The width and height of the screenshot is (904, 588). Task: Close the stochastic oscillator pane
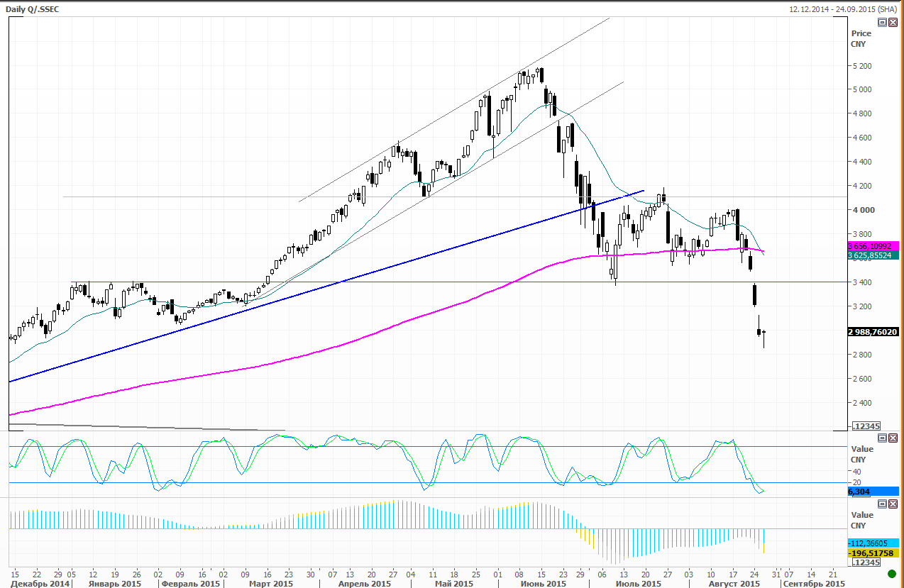tap(892, 438)
